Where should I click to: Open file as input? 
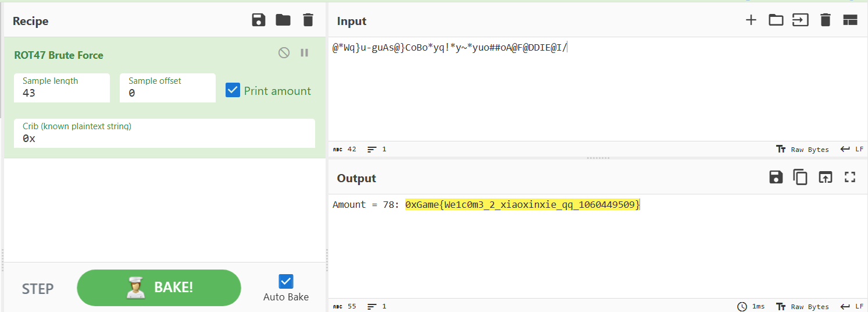pyautogui.click(x=801, y=20)
